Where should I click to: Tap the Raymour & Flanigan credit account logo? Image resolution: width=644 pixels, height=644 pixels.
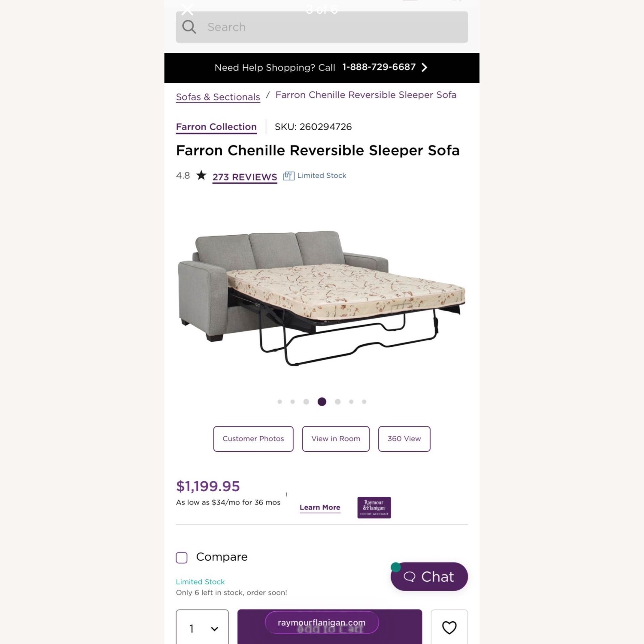point(374,507)
